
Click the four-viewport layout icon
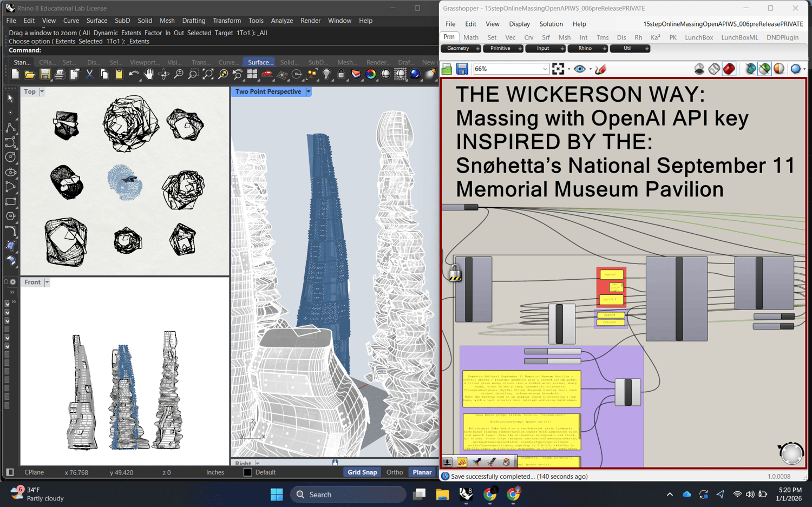(252, 75)
